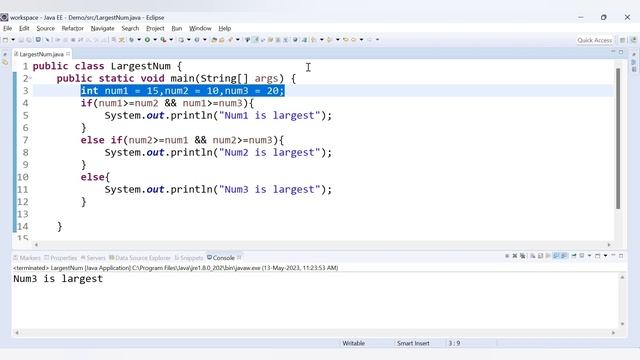Viewport: 640px width, 360px height.
Task: Click the Debug launch icon
Action: 131,40
